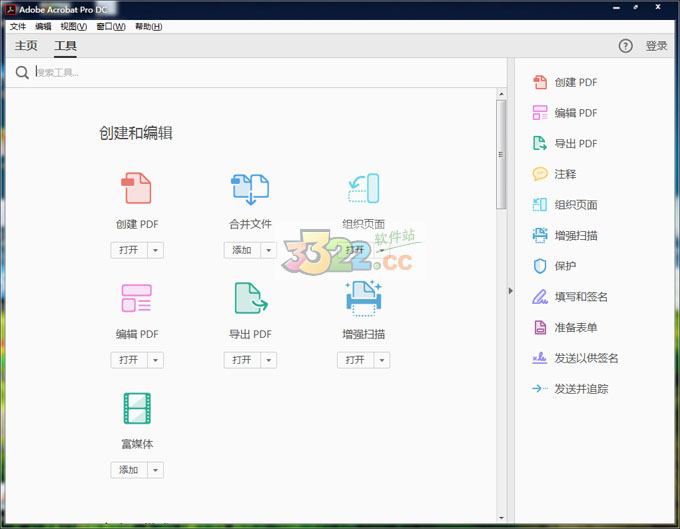The image size is (680, 529).
Task: Select the 导出 PDF large green icon
Action: point(251,298)
